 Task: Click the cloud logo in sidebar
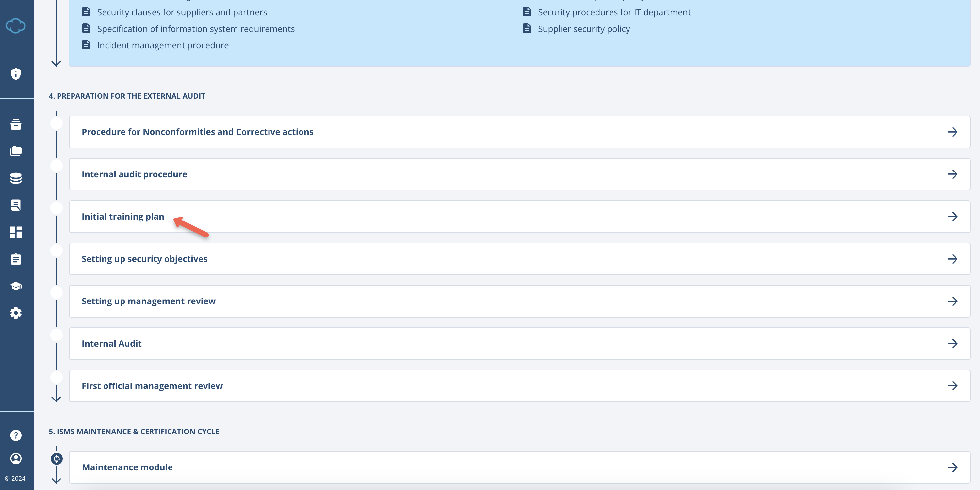16,26
